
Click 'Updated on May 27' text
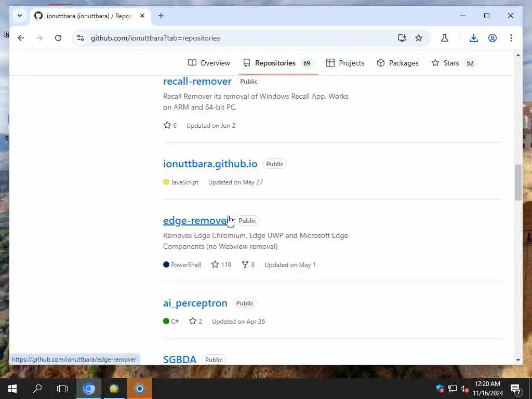click(x=235, y=182)
